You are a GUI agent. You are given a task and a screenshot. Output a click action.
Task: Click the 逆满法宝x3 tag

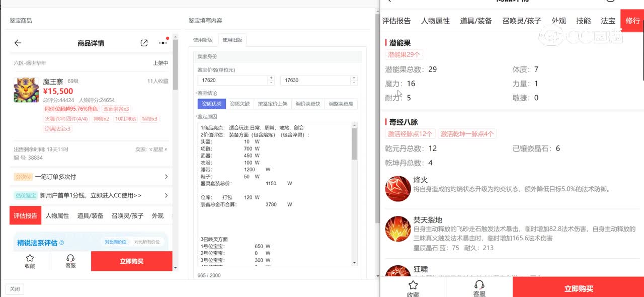click(x=58, y=129)
